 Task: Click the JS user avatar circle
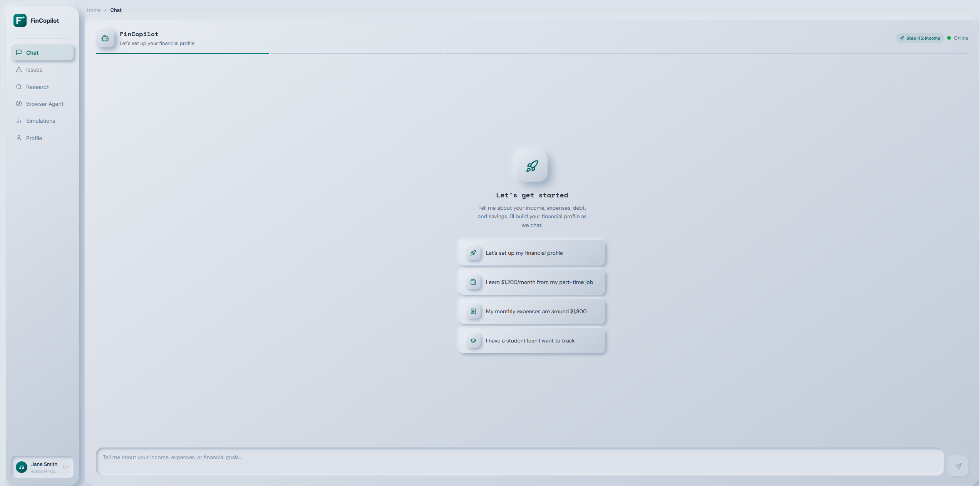(22, 467)
